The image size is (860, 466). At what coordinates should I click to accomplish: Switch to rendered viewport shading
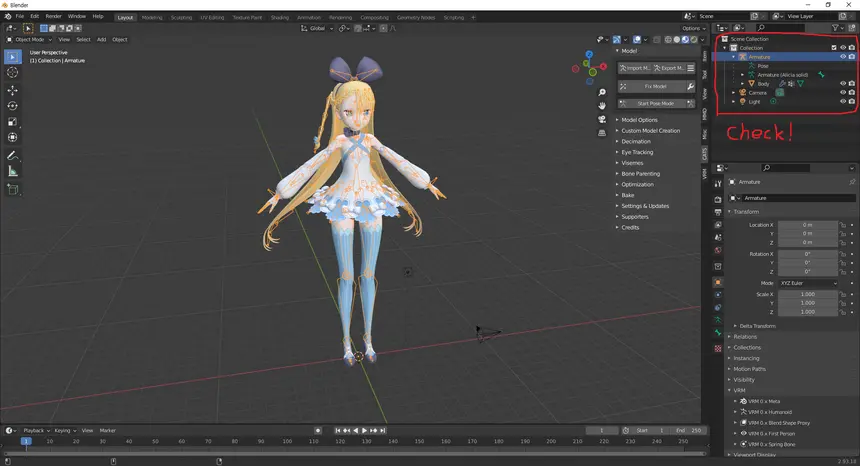pos(694,39)
